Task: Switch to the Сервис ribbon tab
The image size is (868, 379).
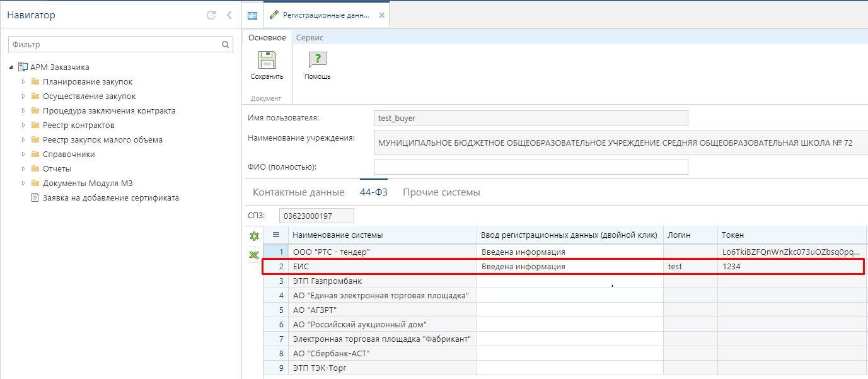Action: 310,38
